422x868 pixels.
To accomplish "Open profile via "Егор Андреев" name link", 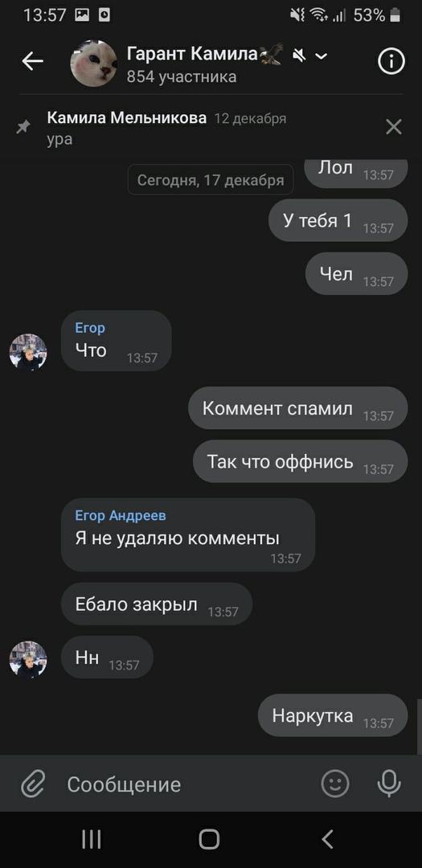I will click(121, 515).
